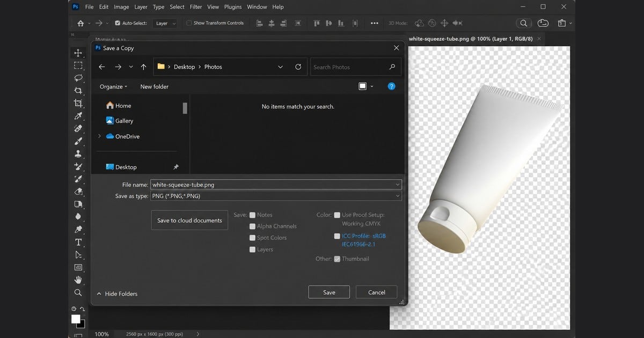Screen dimensions: 644x338
Task: Select the Eraser tool
Action: [x=78, y=192]
